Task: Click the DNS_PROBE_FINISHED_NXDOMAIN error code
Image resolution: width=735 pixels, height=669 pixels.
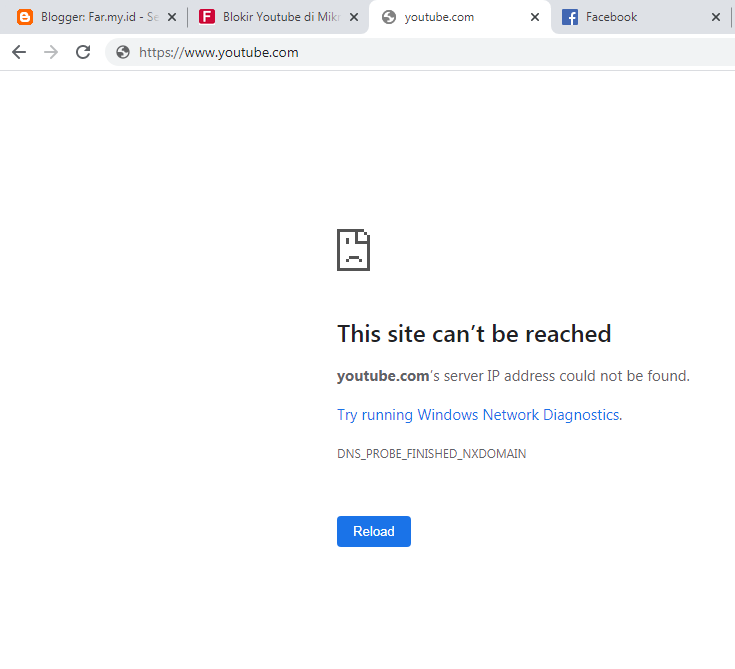Action: (x=431, y=454)
